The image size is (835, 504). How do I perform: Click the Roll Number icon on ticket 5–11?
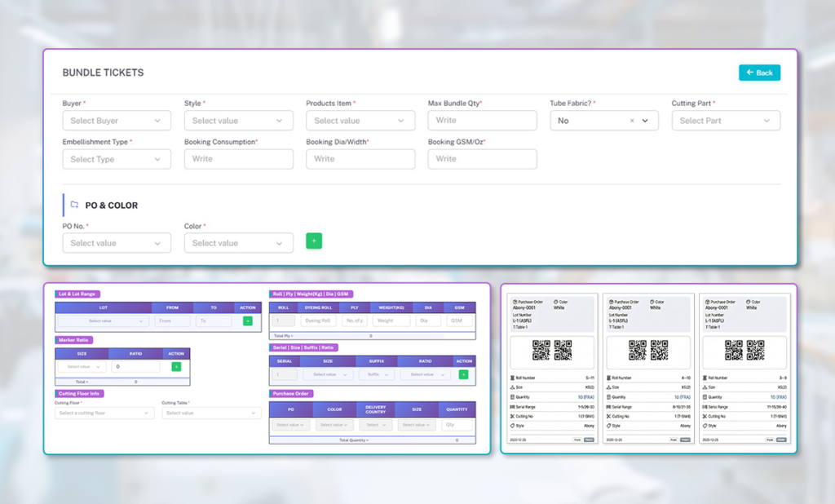click(512, 378)
